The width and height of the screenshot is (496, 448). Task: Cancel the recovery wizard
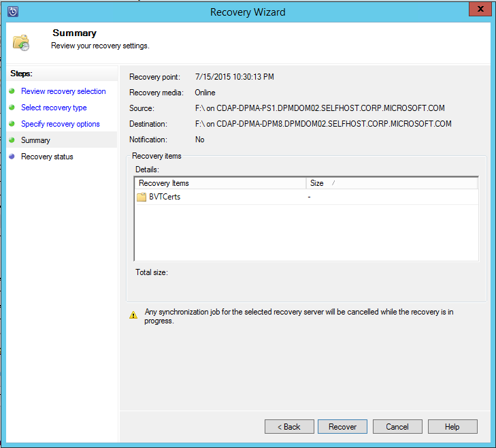(x=397, y=427)
